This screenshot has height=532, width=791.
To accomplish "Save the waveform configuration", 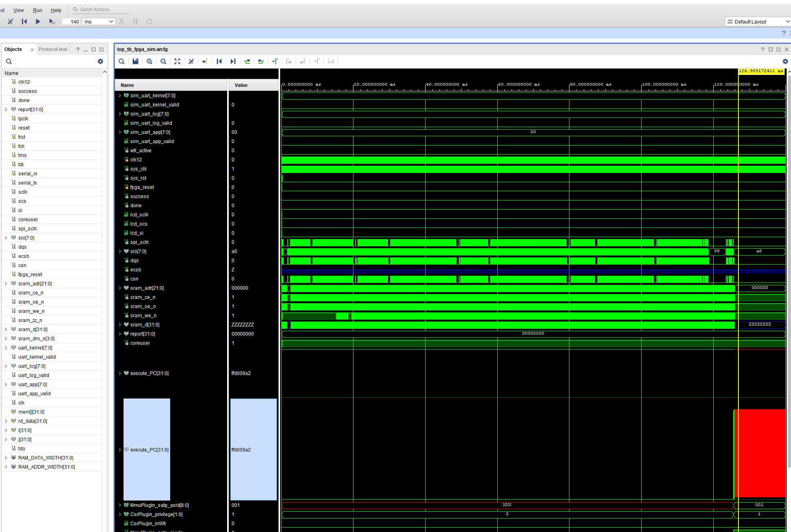I will pyautogui.click(x=135, y=61).
